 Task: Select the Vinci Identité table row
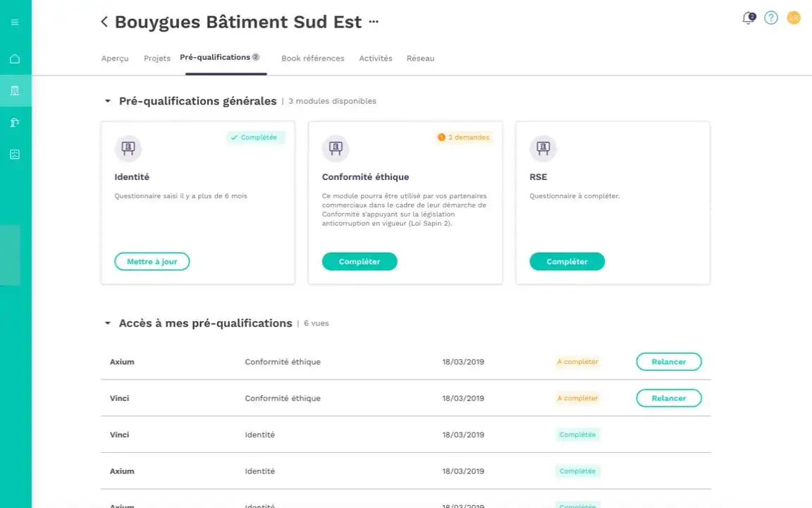[405, 435]
